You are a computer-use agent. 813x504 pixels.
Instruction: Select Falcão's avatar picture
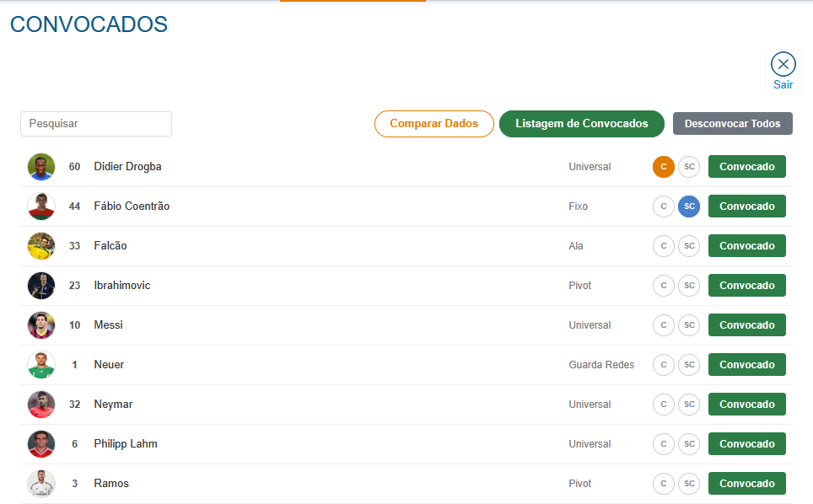coord(41,246)
